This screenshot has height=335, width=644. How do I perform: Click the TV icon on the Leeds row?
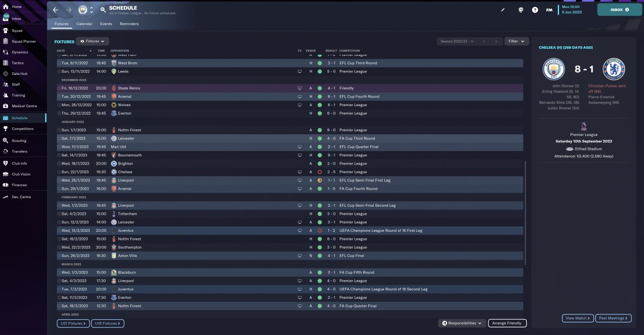pyautogui.click(x=299, y=71)
